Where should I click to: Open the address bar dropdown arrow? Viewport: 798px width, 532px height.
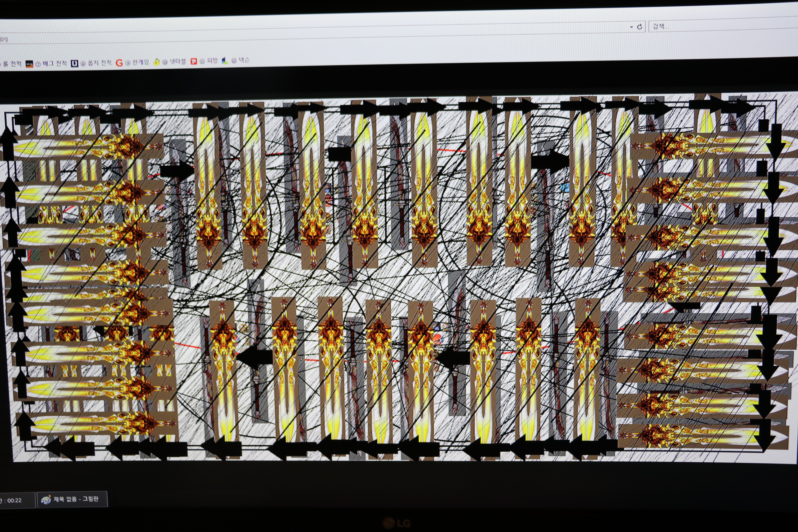(631, 27)
